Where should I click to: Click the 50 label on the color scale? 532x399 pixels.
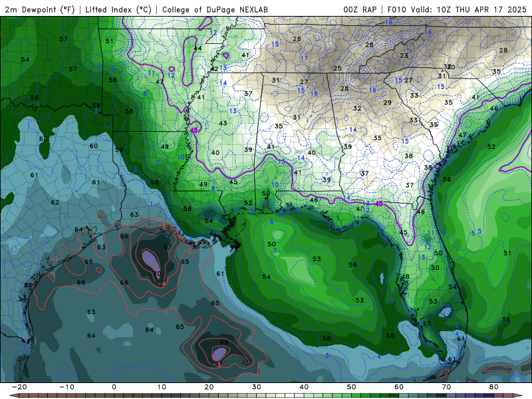(x=352, y=387)
